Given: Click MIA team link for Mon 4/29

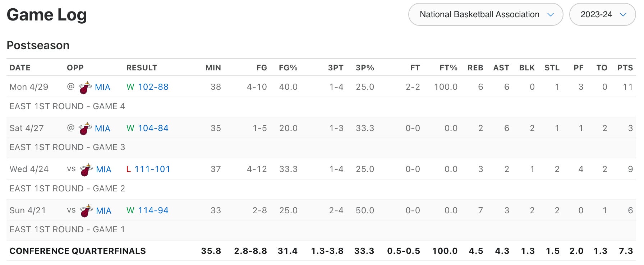Looking at the screenshot, I should 102,87.
